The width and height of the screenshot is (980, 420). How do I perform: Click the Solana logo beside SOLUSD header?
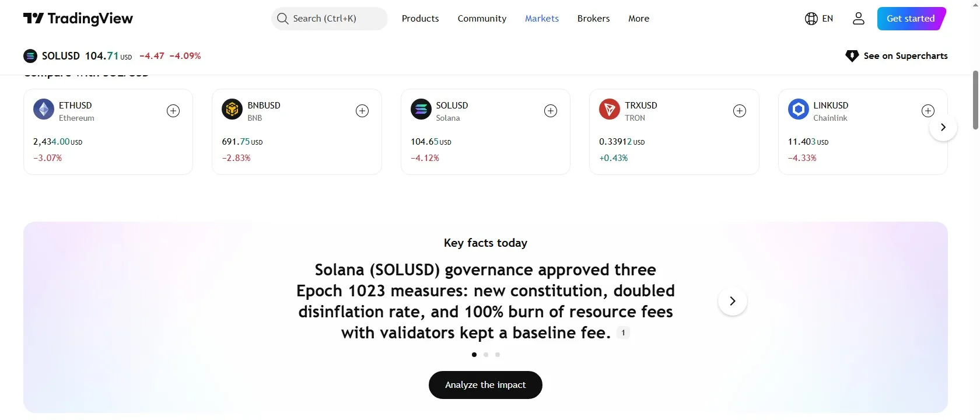pyautogui.click(x=30, y=56)
